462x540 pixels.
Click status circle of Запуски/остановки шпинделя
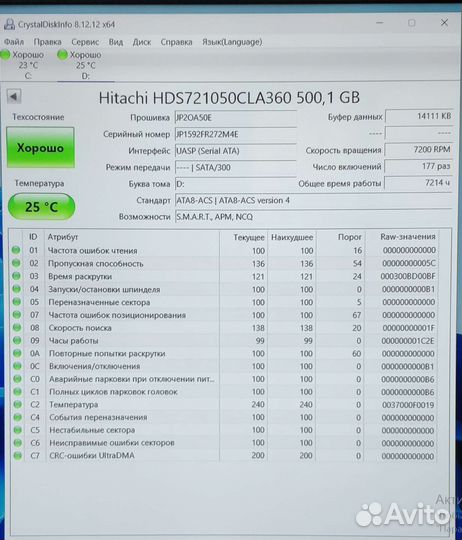[x=17, y=289]
